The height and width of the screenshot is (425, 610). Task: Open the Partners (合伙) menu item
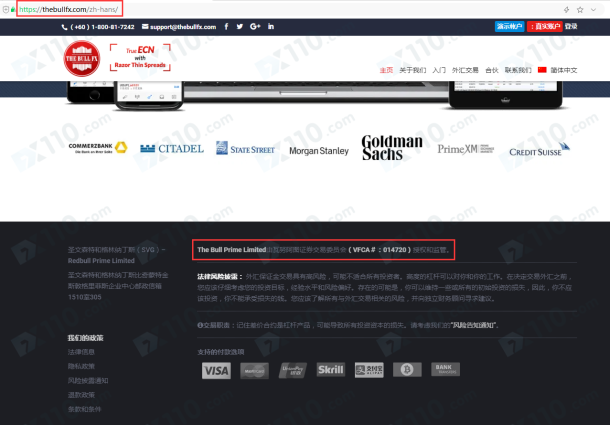tap(492, 70)
